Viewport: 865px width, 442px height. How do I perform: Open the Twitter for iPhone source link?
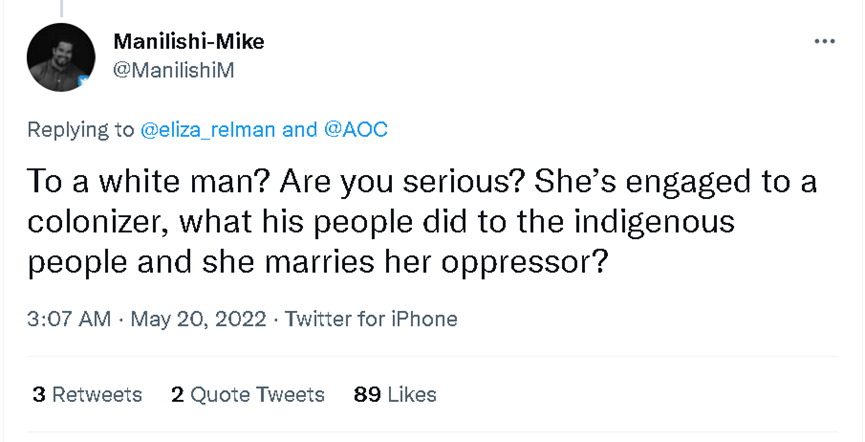pos(371,320)
